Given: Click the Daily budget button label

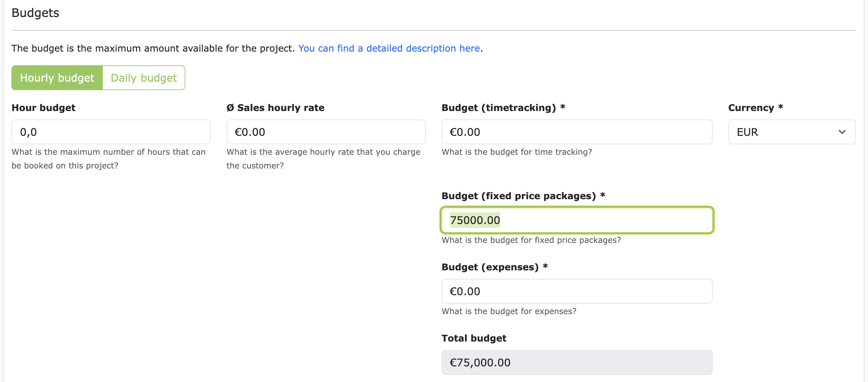Looking at the screenshot, I should 144,78.
